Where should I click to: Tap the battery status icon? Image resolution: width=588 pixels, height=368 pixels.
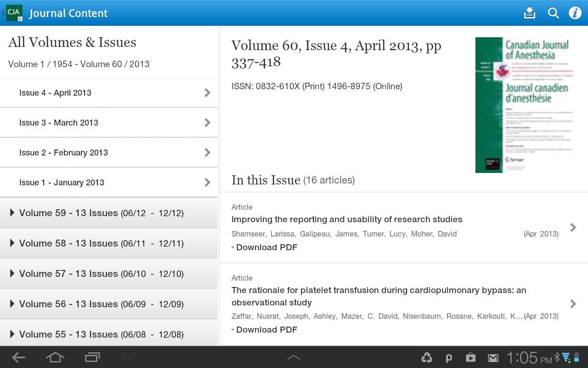[576, 357]
